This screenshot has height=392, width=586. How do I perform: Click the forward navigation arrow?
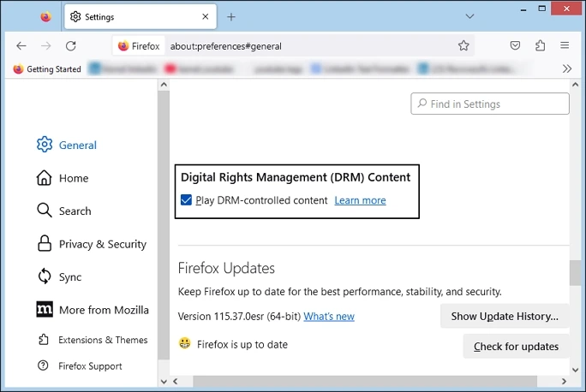coord(46,46)
